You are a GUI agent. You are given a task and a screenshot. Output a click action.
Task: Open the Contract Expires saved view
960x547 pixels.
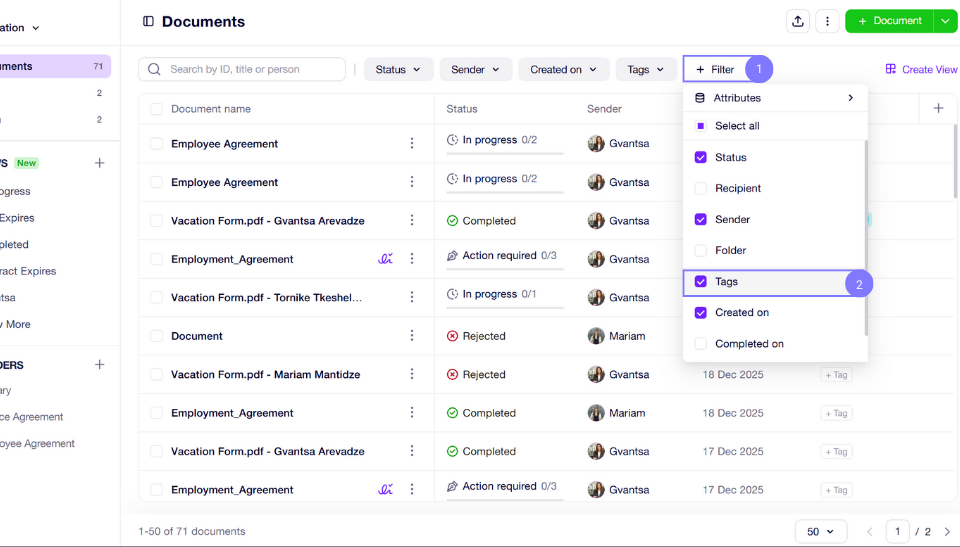pyautogui.click(x=28, y=271)
